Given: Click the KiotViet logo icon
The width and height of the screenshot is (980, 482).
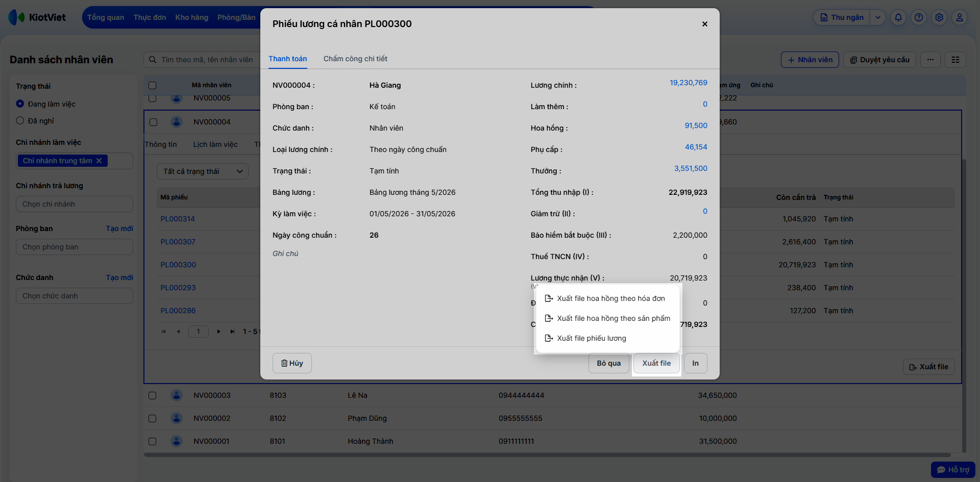Looking at the screenshot, I should 16,17.
